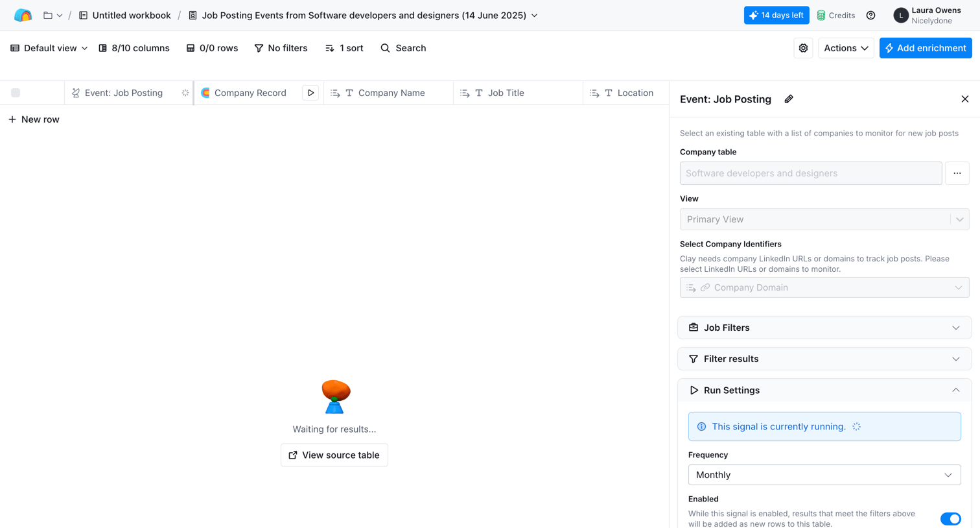Viewport: 980px width, 528px height.
Task: Click the info icon in running notice
Action: [x=701, y=426]
